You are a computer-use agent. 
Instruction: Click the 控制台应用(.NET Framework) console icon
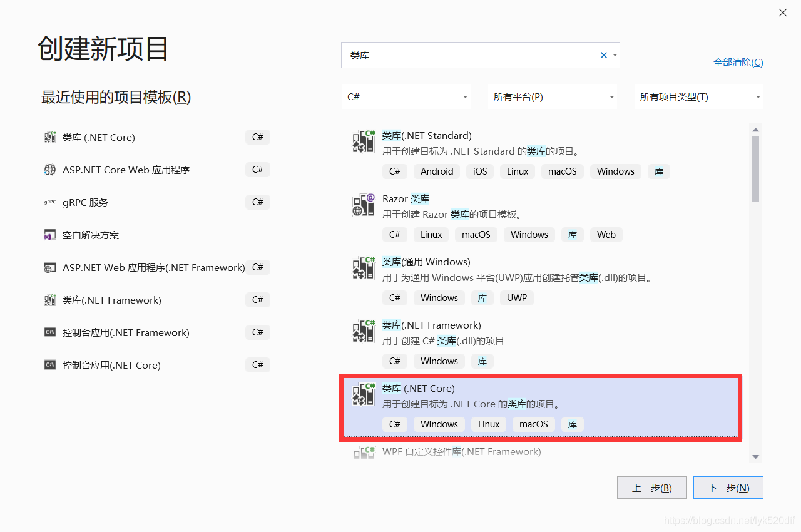[50, 333]
